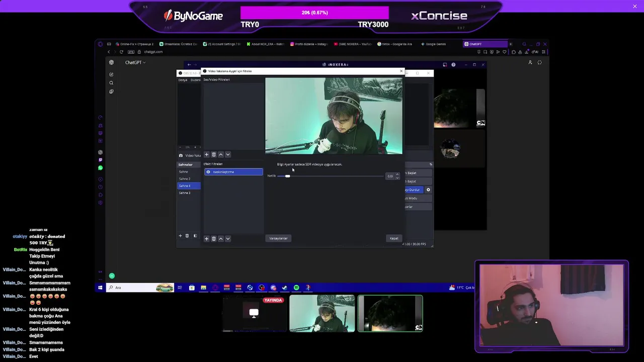
Task: Add a new scene in OBS
Action: pyautogui.click(x=180, y=236)
